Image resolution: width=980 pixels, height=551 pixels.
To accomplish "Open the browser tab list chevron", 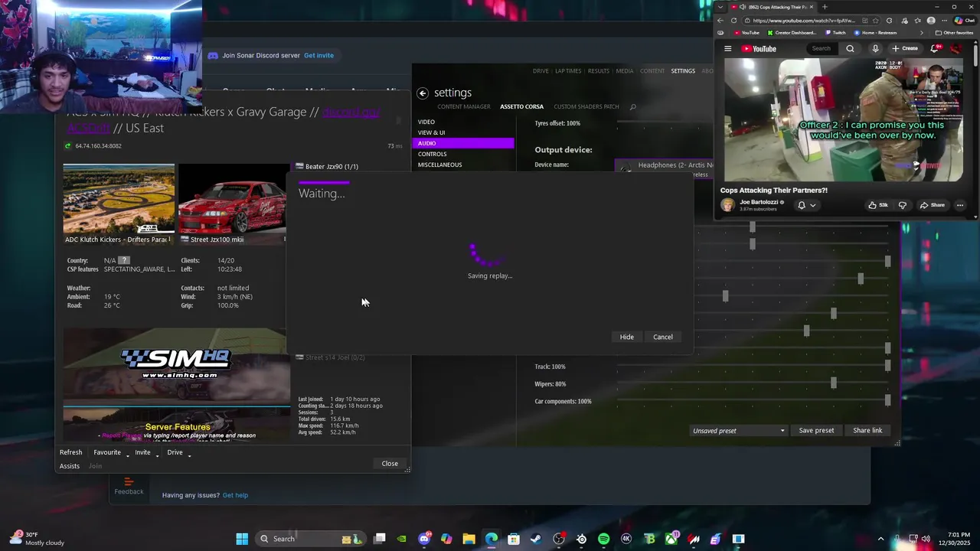I will point(720,7).
